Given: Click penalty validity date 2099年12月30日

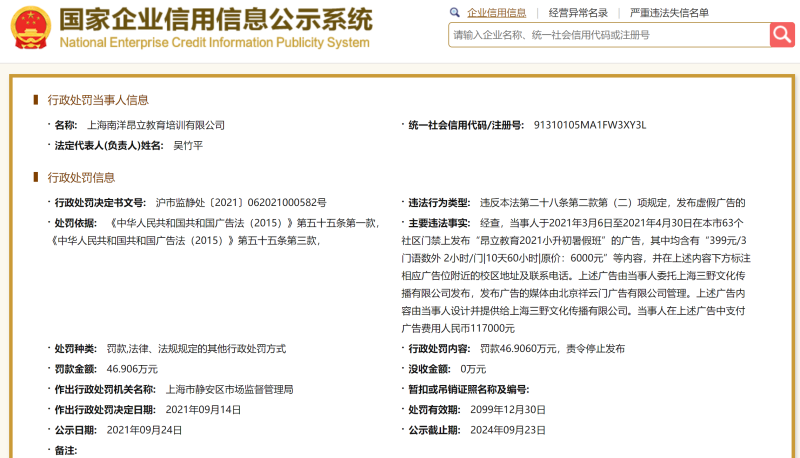Looking at the screenshot, I should (508, 410).
